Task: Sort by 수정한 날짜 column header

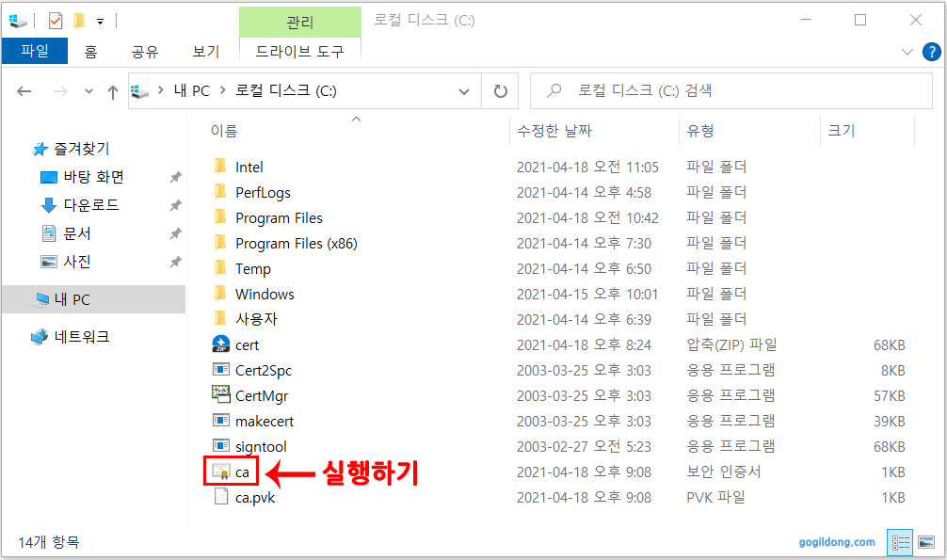Action: pos(554,131)
